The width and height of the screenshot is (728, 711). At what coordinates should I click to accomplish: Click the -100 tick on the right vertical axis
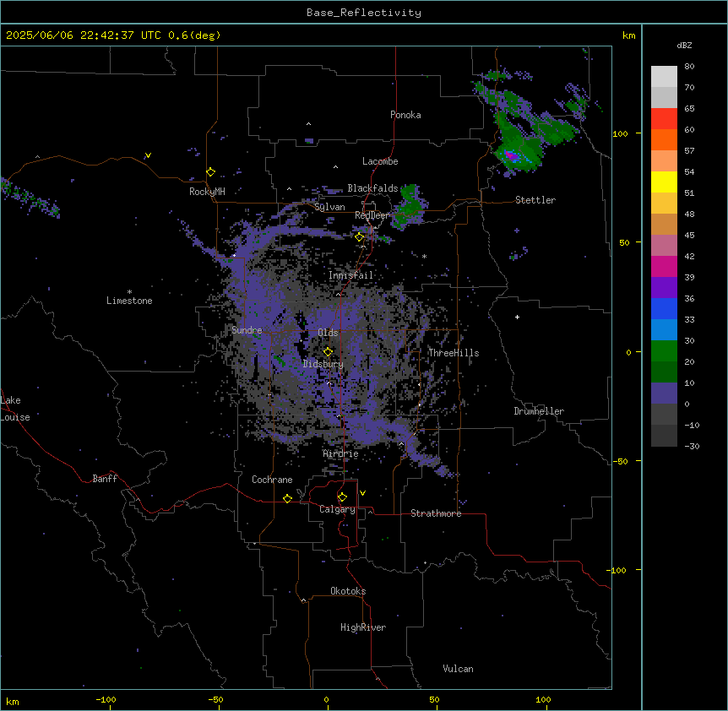[617, 570]
